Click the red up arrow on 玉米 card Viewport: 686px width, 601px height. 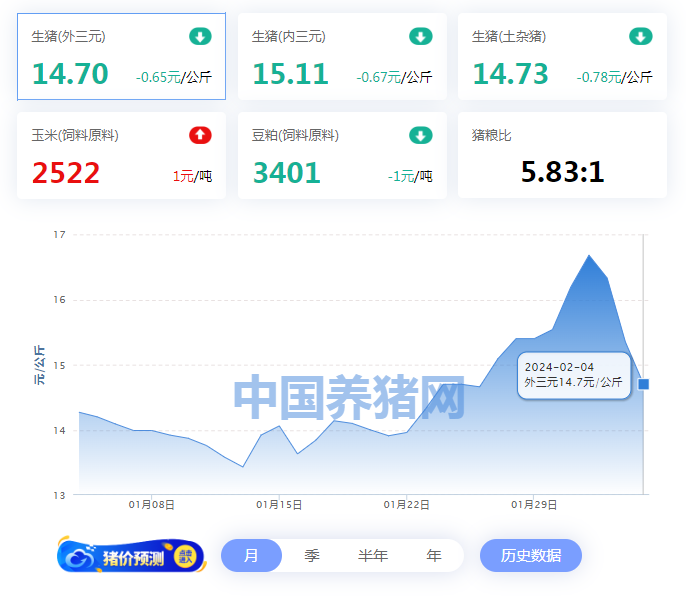[200, 135]
